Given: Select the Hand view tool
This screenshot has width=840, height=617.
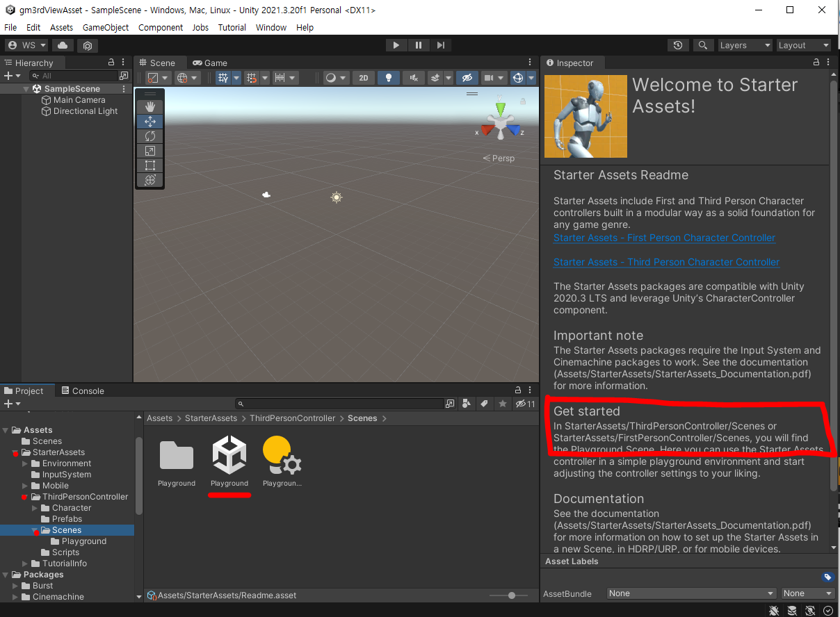Looking at the screenshot, I should 150,106.
